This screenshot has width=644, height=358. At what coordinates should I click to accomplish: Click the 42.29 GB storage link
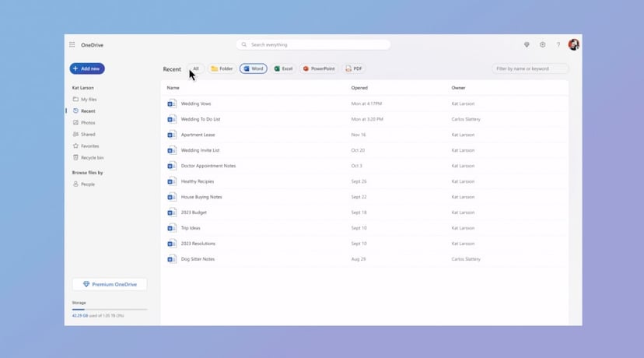(x=80, y=316)
